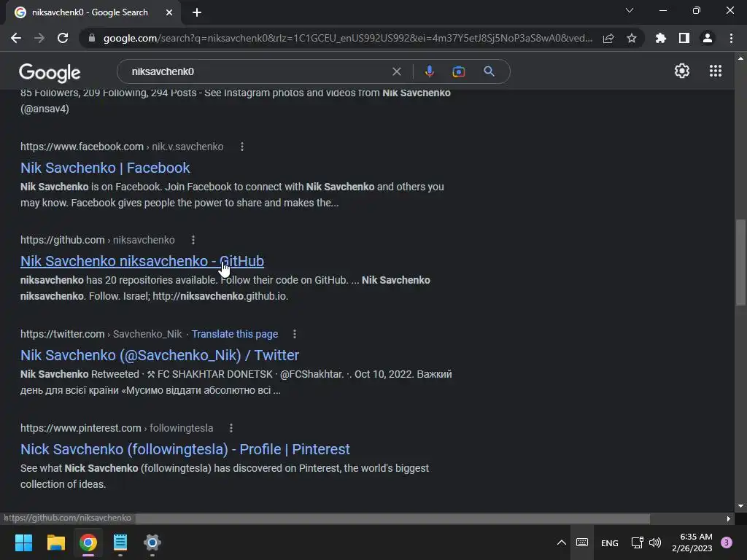Click the forward navigation arrow

click(39, 38)
